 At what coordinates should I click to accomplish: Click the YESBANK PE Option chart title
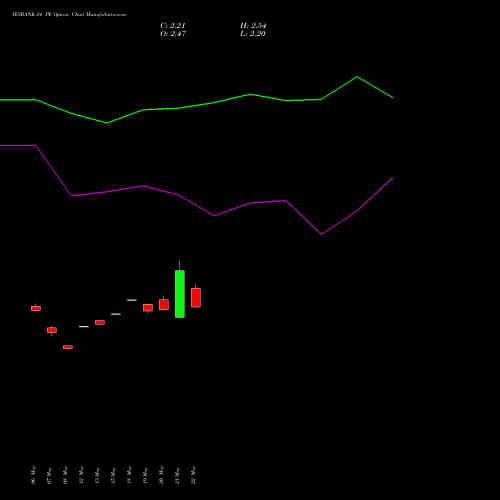point(69,15)
